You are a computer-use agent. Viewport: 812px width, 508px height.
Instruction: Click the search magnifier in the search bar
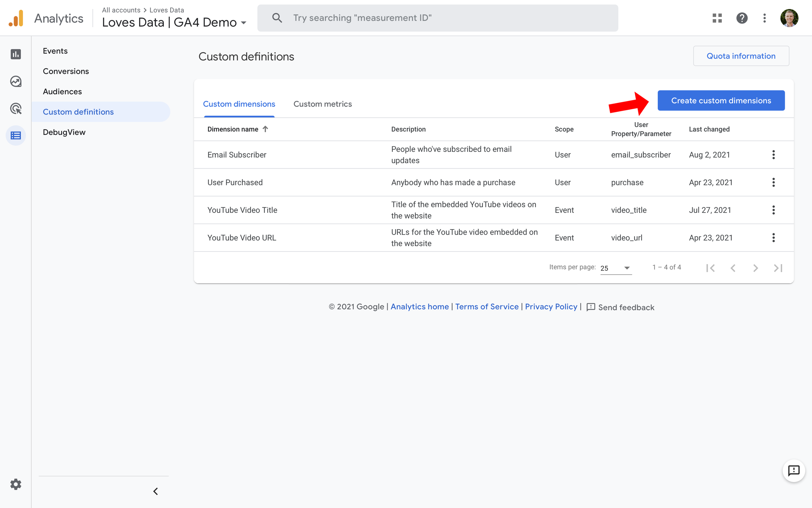[x=277, y=18]
